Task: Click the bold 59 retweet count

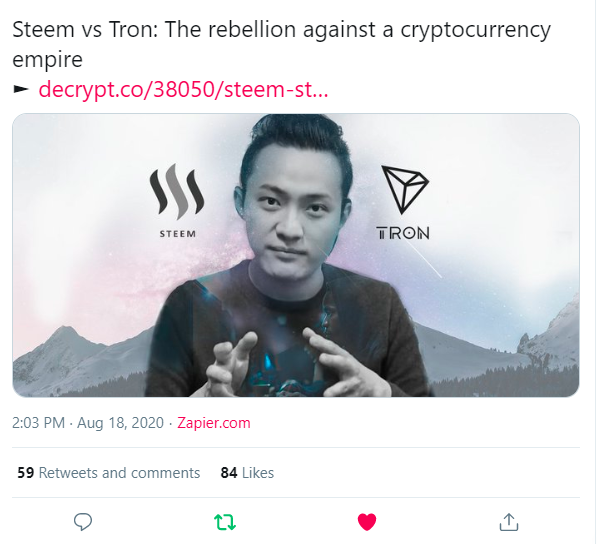Action: (x=26, y=473)
